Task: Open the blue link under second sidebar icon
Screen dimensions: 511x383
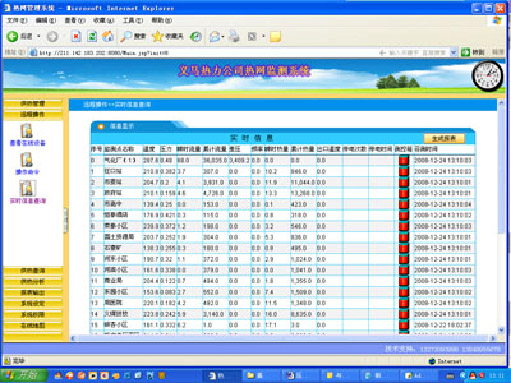Action: [x=27, y=172]
